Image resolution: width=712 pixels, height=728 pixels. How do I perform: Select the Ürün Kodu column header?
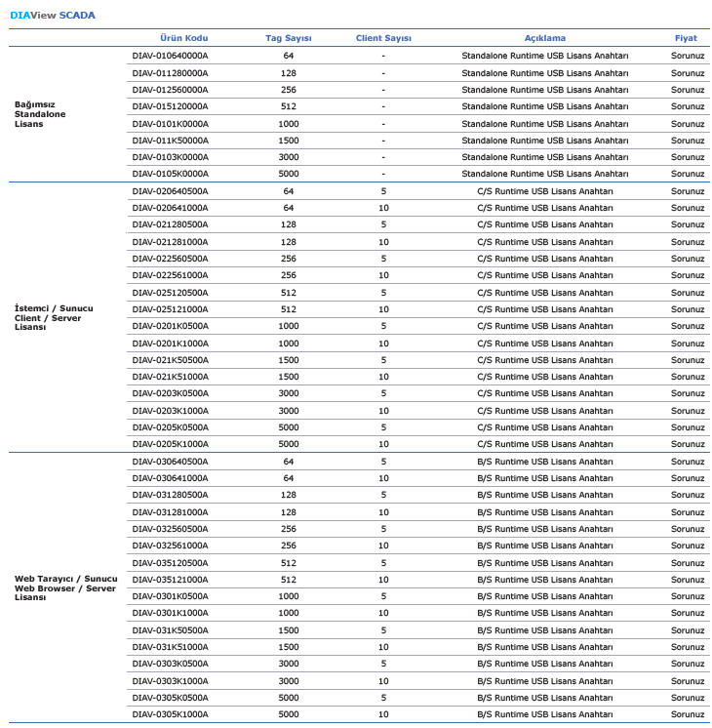pyautogui.click(x=183, y=38)
